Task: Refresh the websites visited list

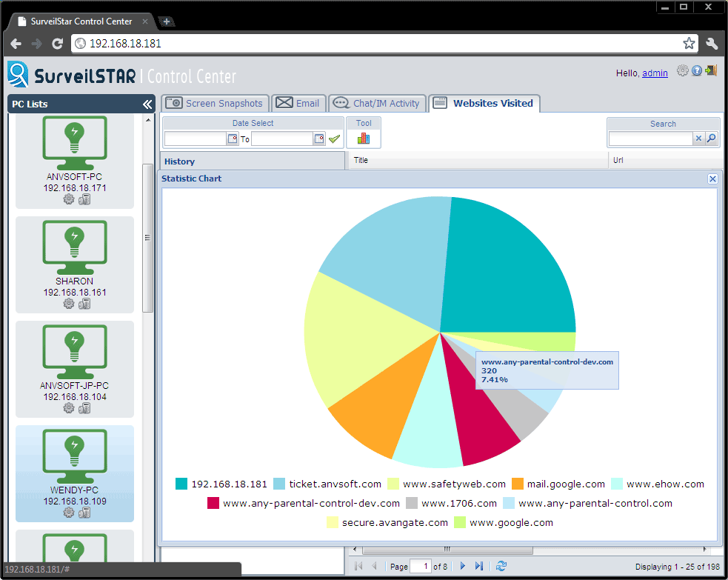Action: click(501, 566)
